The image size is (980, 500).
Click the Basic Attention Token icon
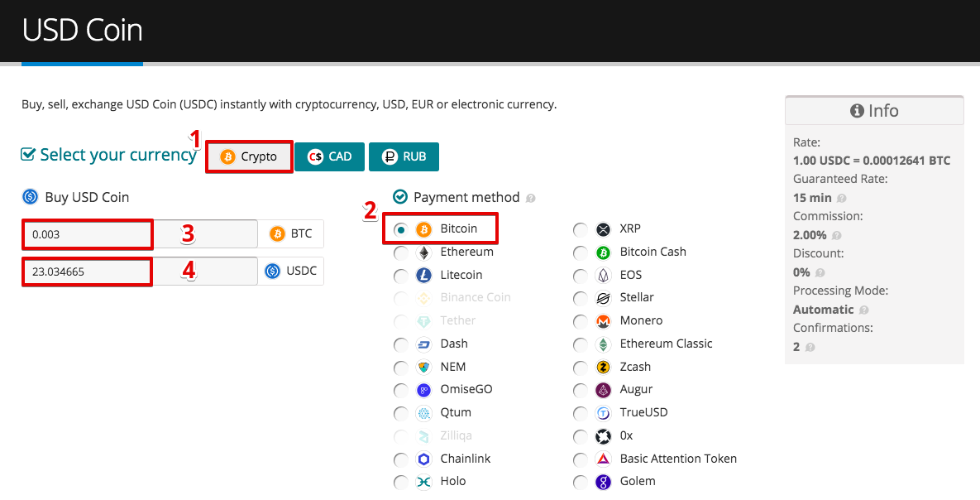603,459
